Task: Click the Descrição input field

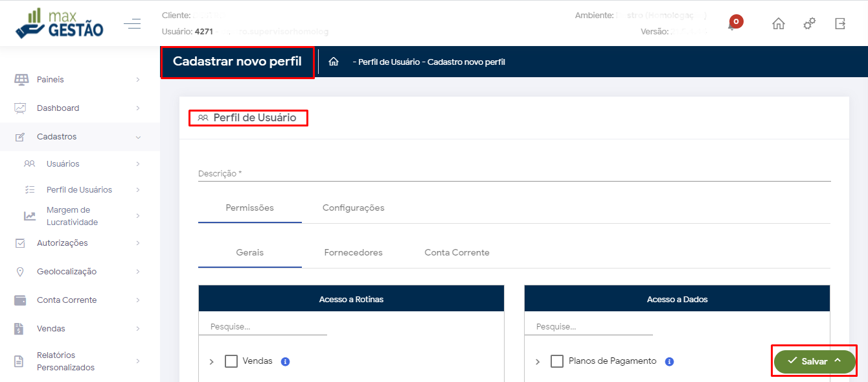Action: pos(514,174)
